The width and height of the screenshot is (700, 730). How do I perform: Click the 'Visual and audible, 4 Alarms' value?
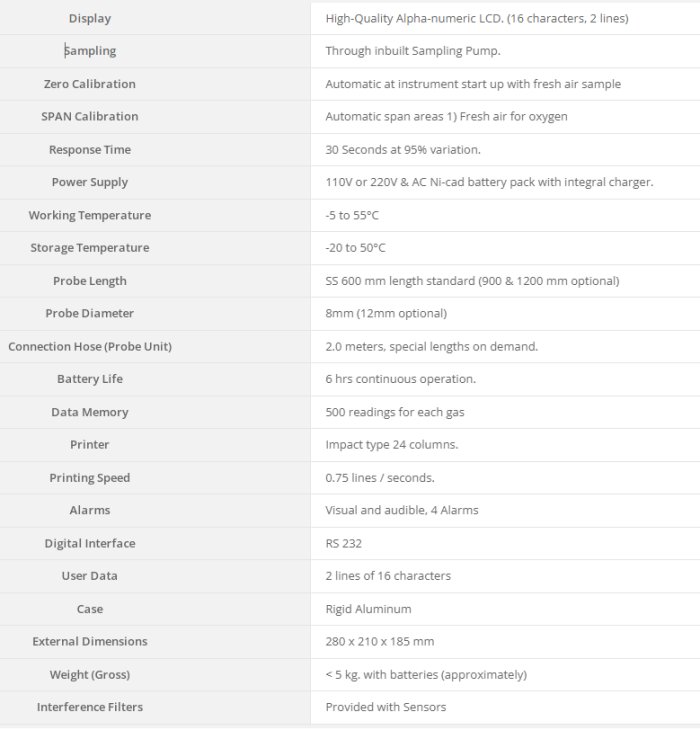(x=401, y=510)
